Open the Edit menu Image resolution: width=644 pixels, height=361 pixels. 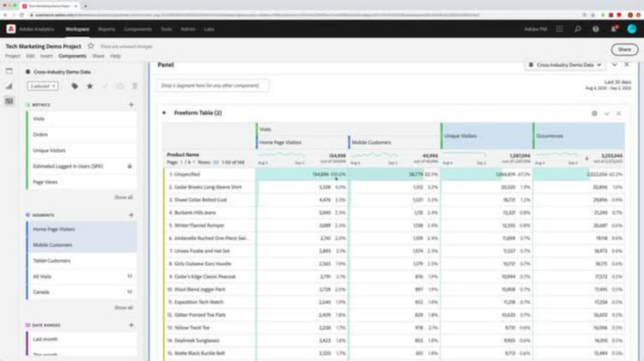(x=30, y=56)
